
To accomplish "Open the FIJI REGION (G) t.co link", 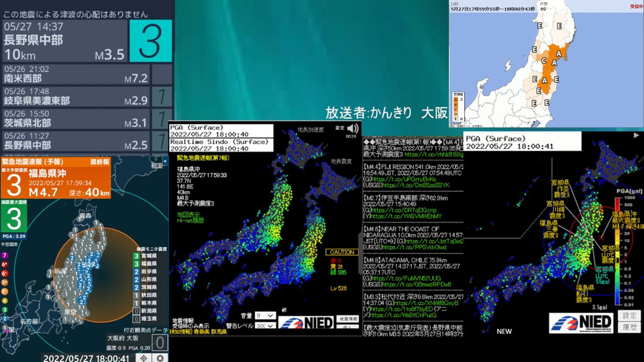I will (404, 180).
